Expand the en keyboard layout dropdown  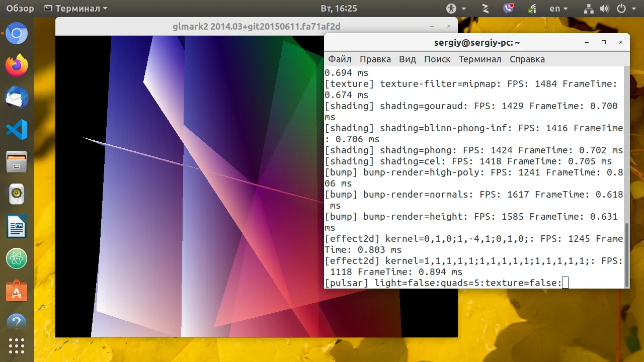point(558,8)
